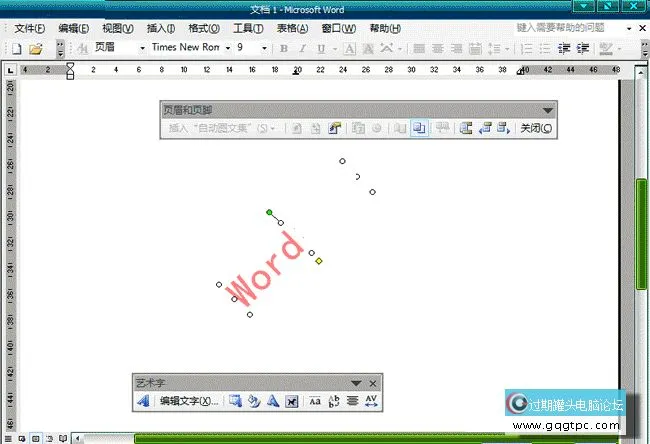Open the Insert AutoText dropdown

coord(222,129)
